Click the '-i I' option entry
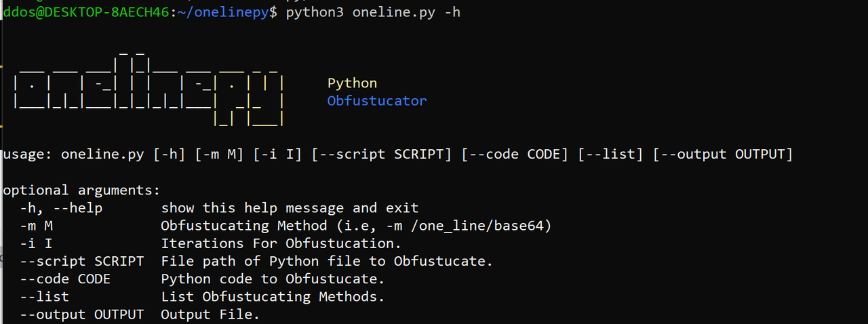This screenshot has width=868, height=324. point(37,243)
